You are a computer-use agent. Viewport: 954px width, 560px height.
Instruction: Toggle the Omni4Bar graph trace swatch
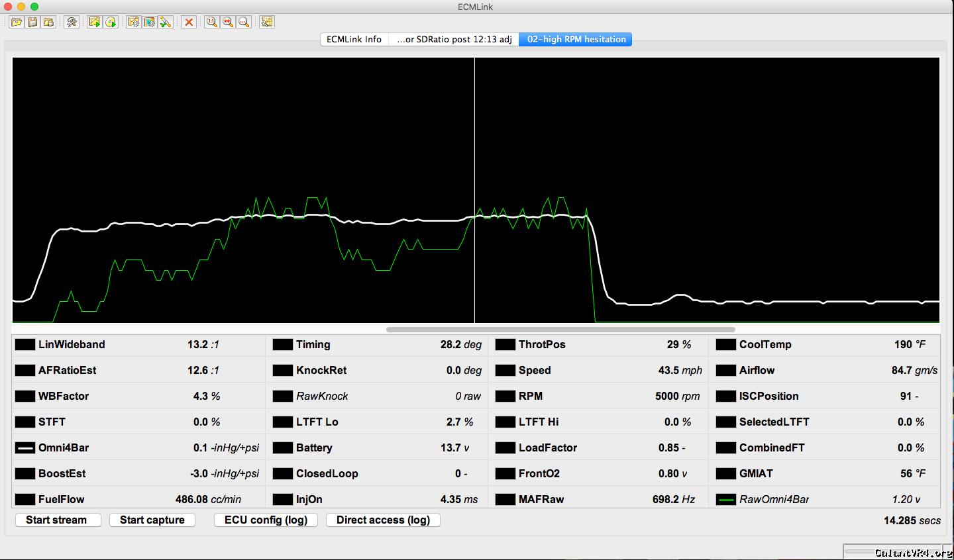pyautogui.click(x=25, y=448)
